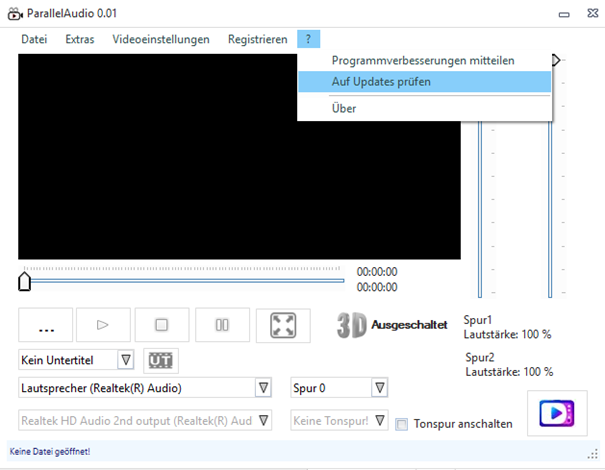Click the Keine Datei geöffnet! status text
The width and height of the screenshot is (605, 470).
pyautogui.click(x=50, y=451)
